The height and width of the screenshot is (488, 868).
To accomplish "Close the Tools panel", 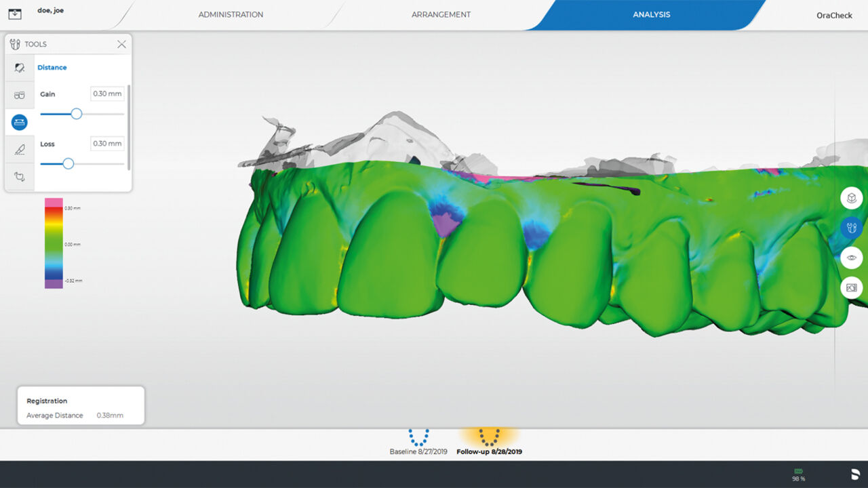I will [x=121, y=44].
